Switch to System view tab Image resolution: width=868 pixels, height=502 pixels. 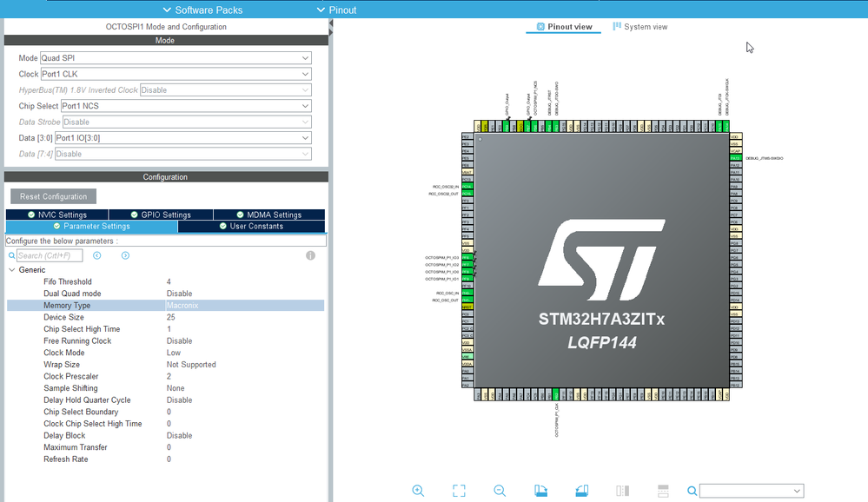tap(640, 27)
